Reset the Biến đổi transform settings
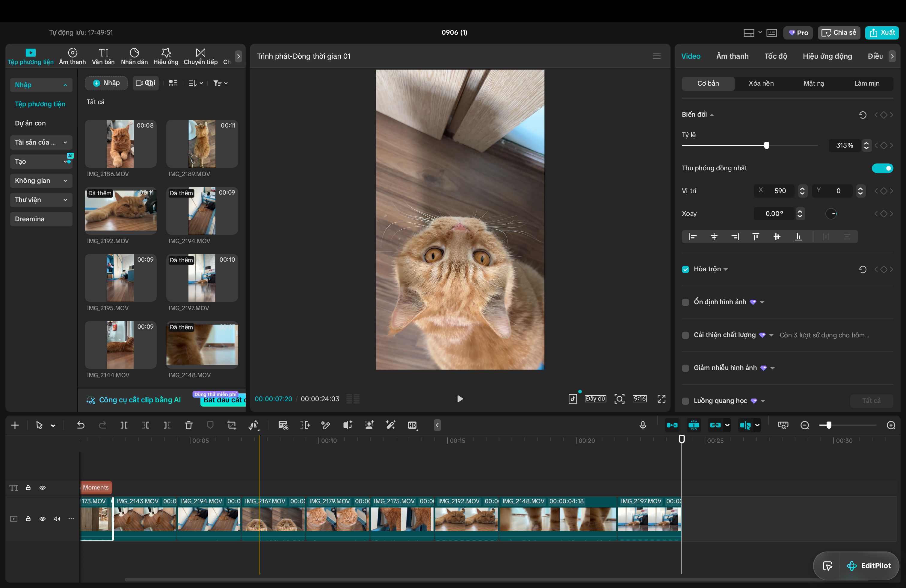 pyautogui.click(x=863, y=114)
